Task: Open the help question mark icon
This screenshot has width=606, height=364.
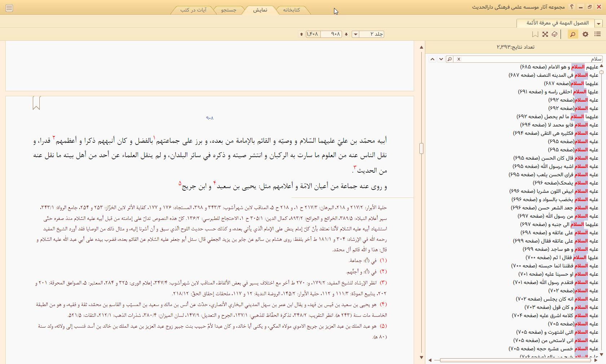Action: tap(572, 7)
